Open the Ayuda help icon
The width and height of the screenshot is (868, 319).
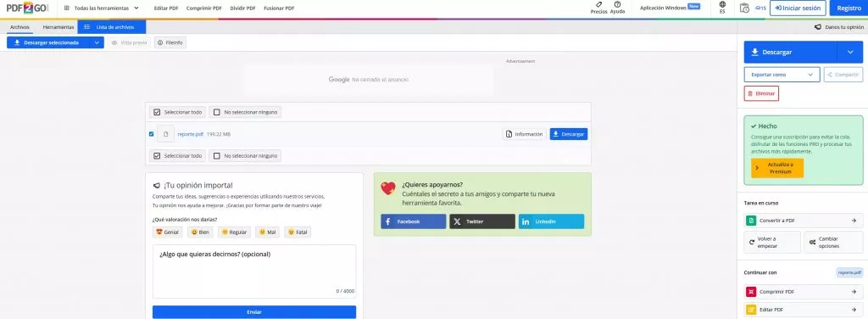[x=617, y=4]
